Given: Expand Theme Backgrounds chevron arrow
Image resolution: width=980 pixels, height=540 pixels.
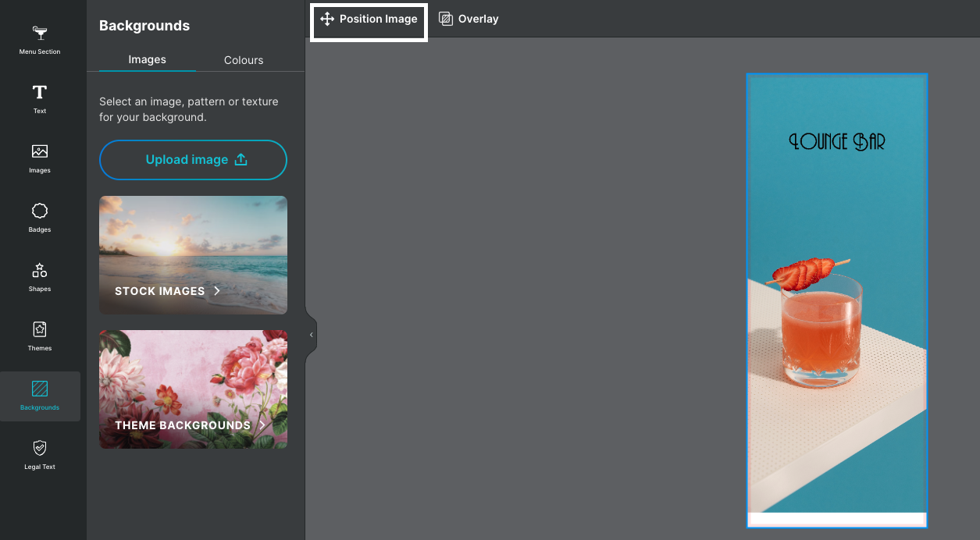Looking at the screenshot, I should coord(262,425).
